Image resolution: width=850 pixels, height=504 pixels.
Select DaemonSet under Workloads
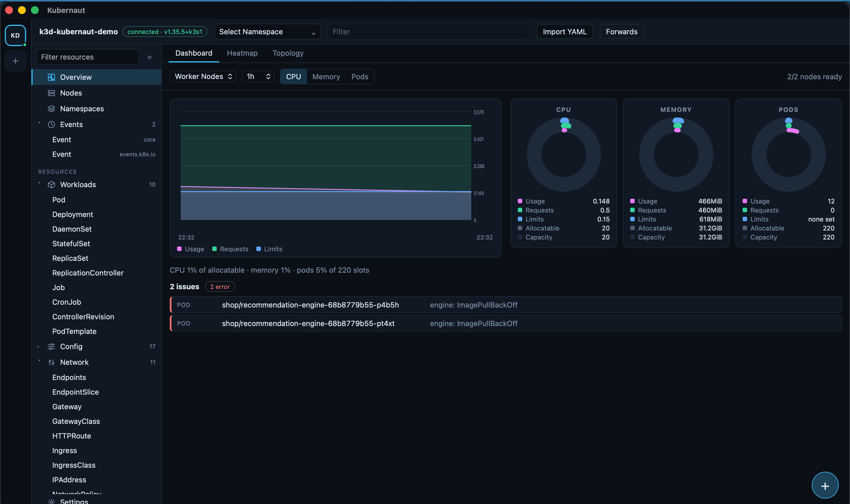point(97,229)
